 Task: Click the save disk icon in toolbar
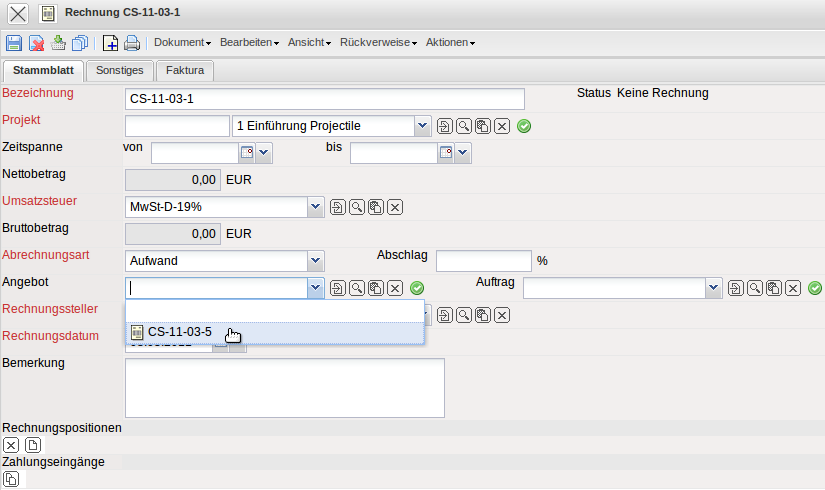(14, 43)
